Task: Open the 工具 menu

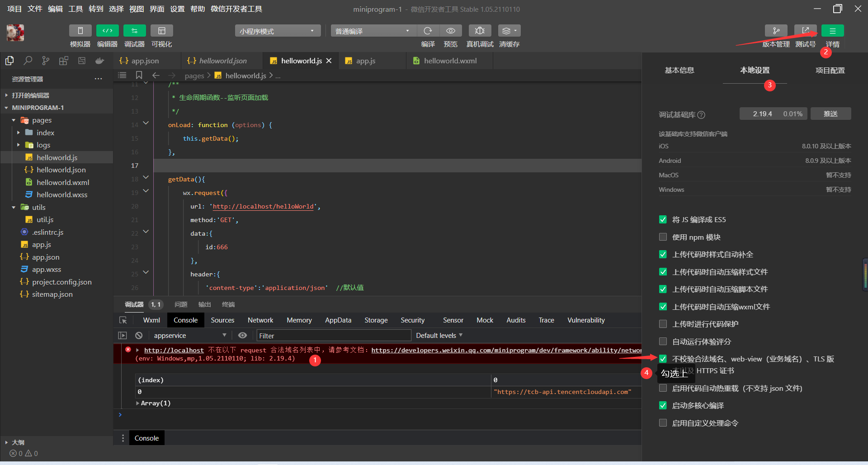Action: pos(76,9)
